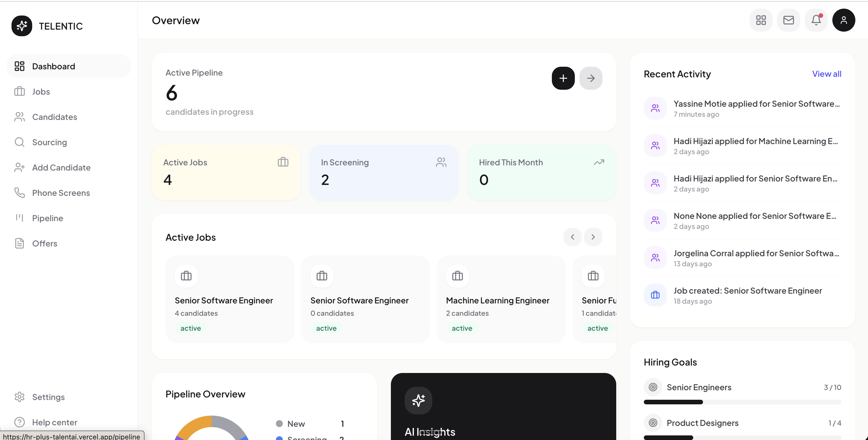Click View all in Recent Activity
This screenshot has height=440, width=868.
tap(826, 74)
